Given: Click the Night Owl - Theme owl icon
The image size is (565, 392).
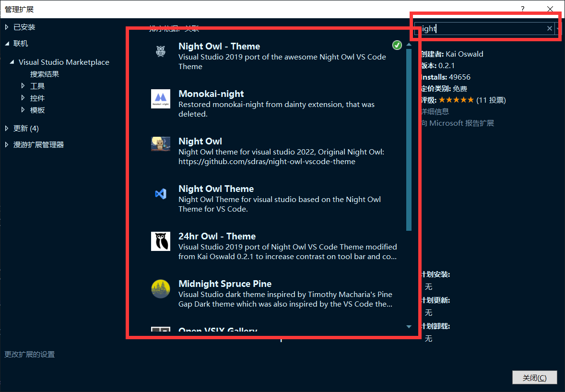Looking at the screenshot, I should coord(161,51).
